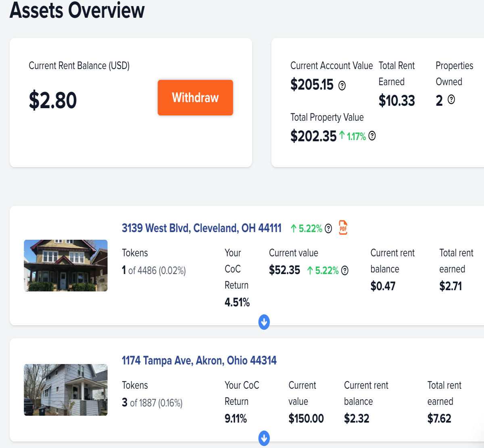Click the orange Withdraw button
Screen dimensions: 484x448
[195, 98]
